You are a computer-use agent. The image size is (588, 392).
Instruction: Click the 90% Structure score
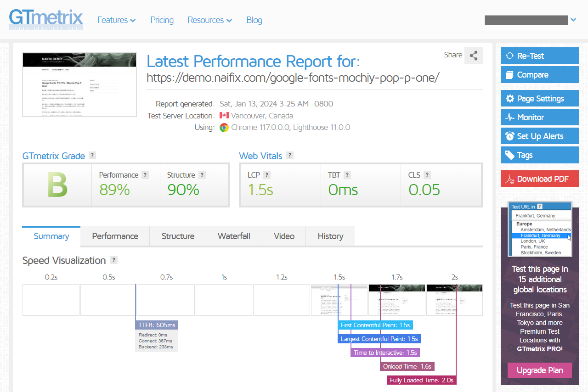183,190
